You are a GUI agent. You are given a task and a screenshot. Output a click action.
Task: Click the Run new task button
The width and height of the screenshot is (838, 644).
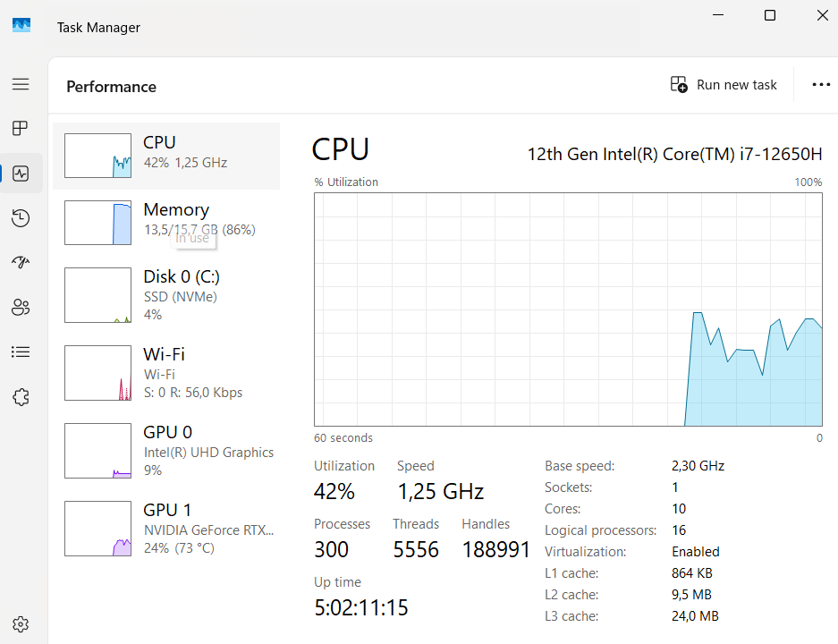(x=724, y=85)
